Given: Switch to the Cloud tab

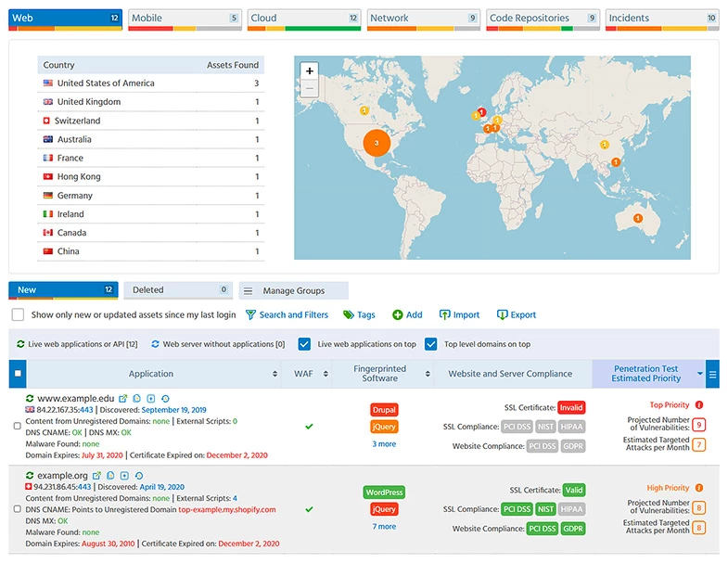Looking at the screenshot, I should click(303, 19).
